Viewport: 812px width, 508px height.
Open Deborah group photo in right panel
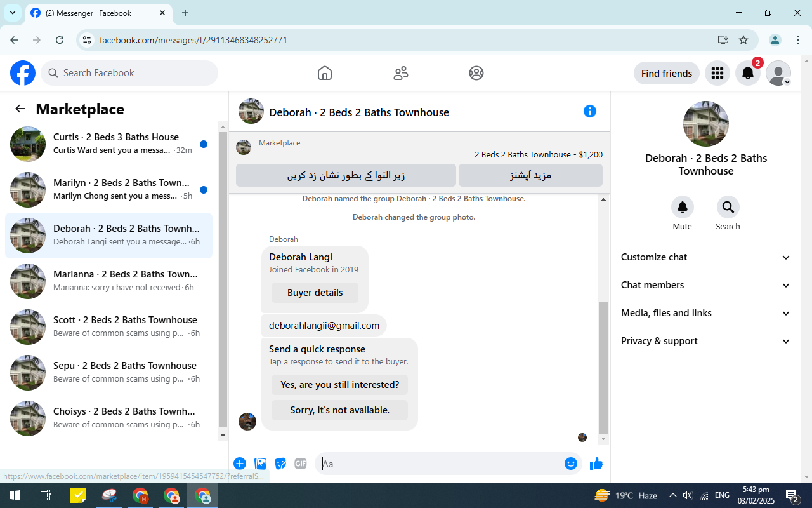[x=705, y=124]
